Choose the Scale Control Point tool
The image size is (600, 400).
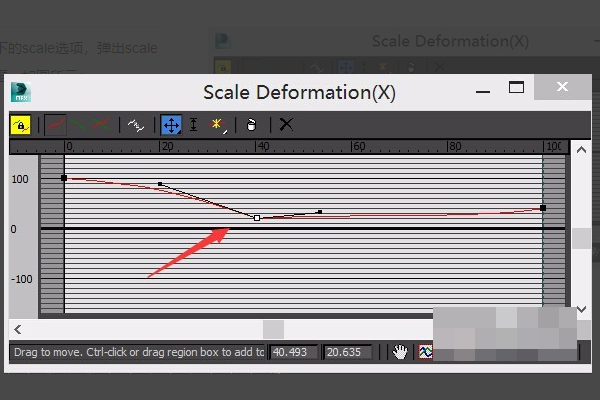(194, 125)
